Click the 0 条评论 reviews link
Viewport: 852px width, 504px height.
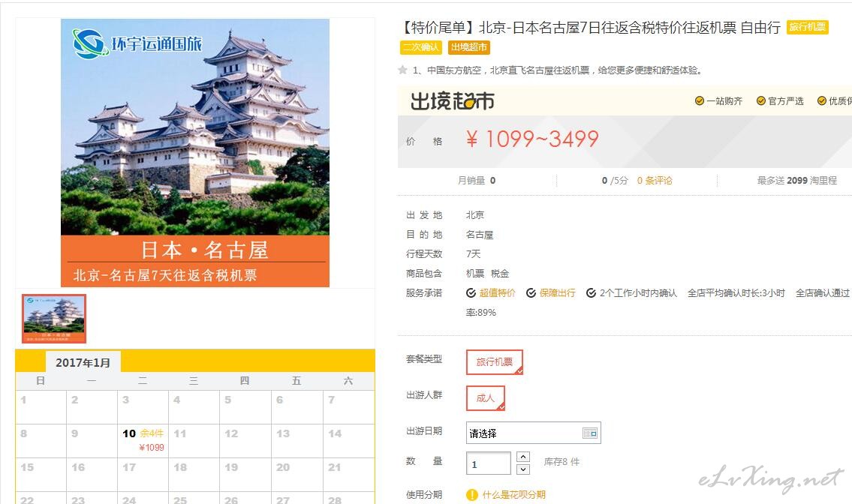tap(655, 180)
